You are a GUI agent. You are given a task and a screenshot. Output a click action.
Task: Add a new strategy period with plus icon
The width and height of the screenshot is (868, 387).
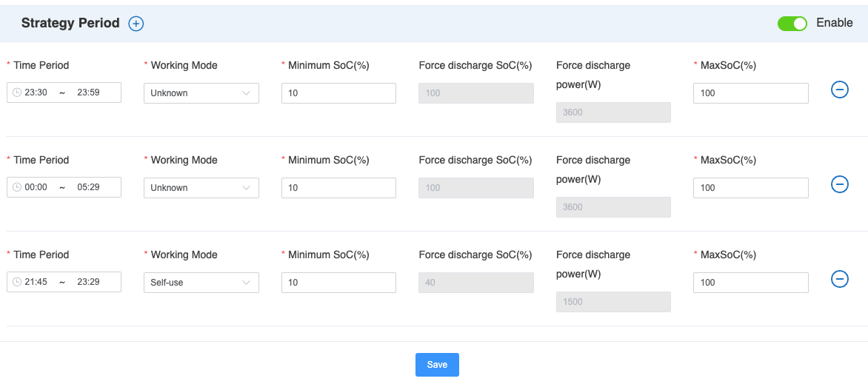coord(136,24)
